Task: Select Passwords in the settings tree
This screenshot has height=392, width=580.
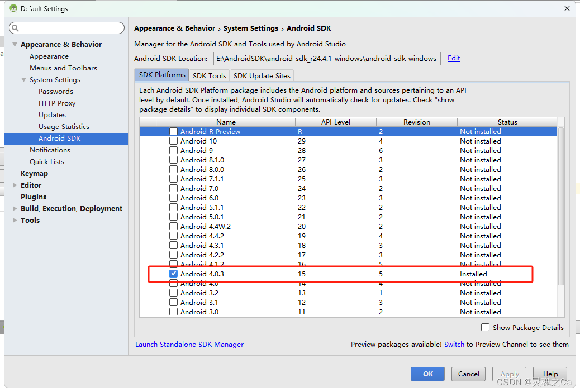Action: [x=56, y=92]
